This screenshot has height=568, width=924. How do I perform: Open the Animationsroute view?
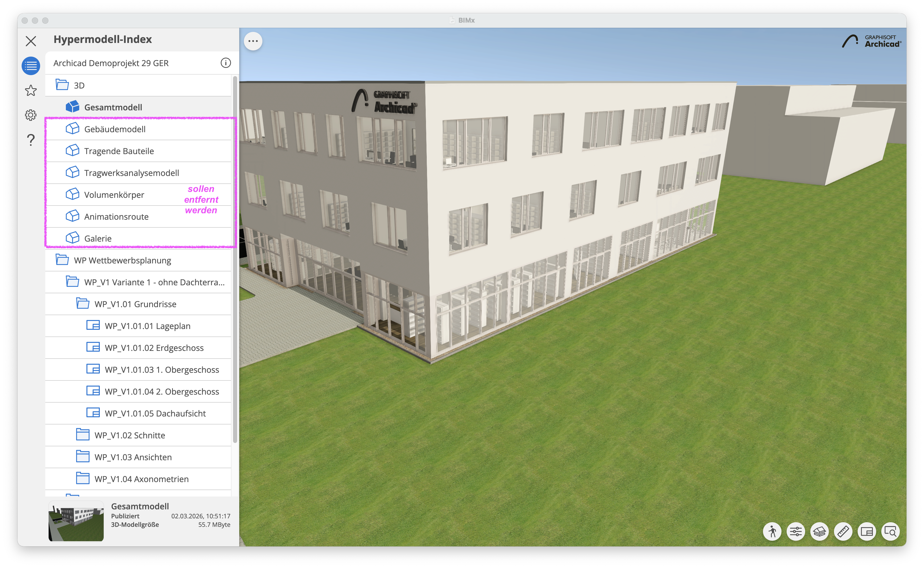point(138,216)
